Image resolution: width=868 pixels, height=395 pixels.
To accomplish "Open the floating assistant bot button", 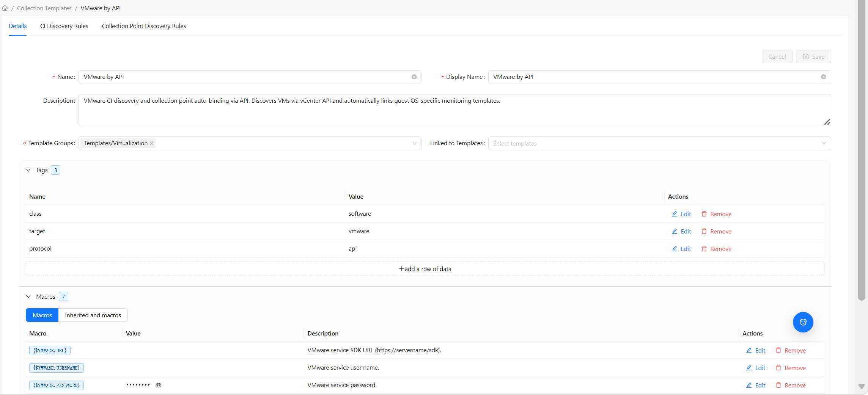I will point(803,322).
